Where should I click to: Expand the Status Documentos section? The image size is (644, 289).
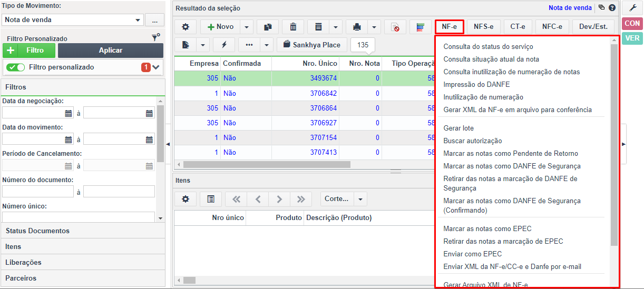pos(83,231)
